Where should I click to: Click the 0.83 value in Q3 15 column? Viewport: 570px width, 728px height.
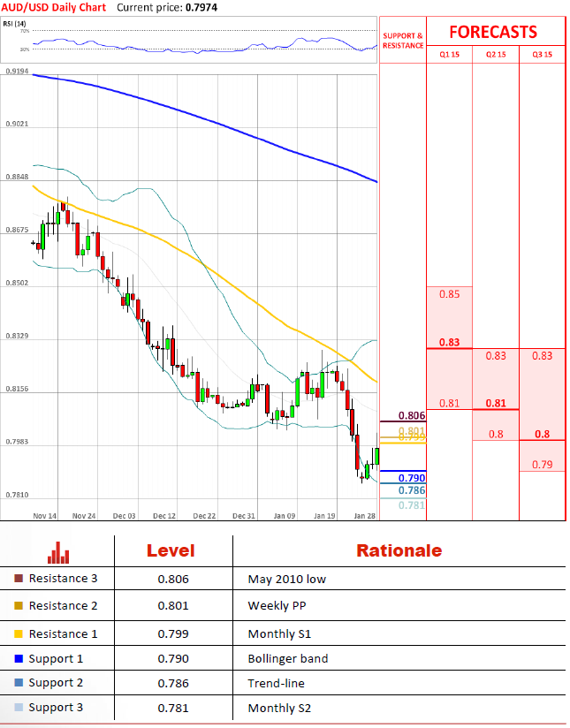[542, 356]
